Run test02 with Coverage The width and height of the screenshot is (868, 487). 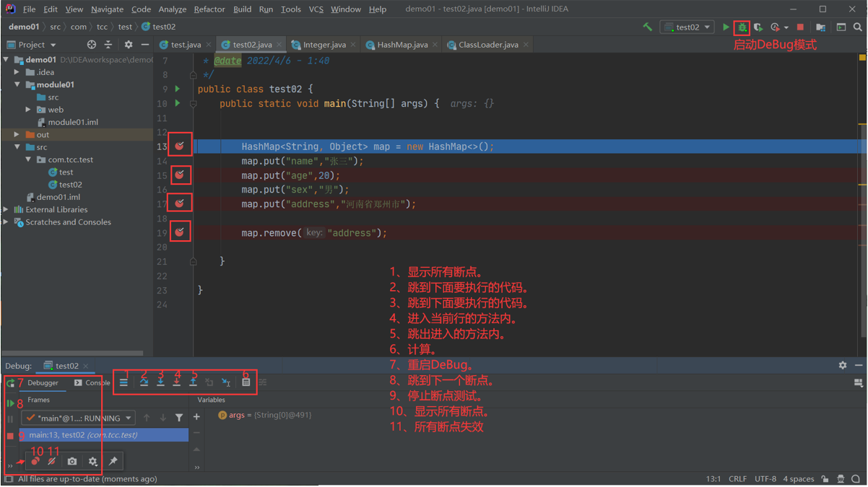758,27
